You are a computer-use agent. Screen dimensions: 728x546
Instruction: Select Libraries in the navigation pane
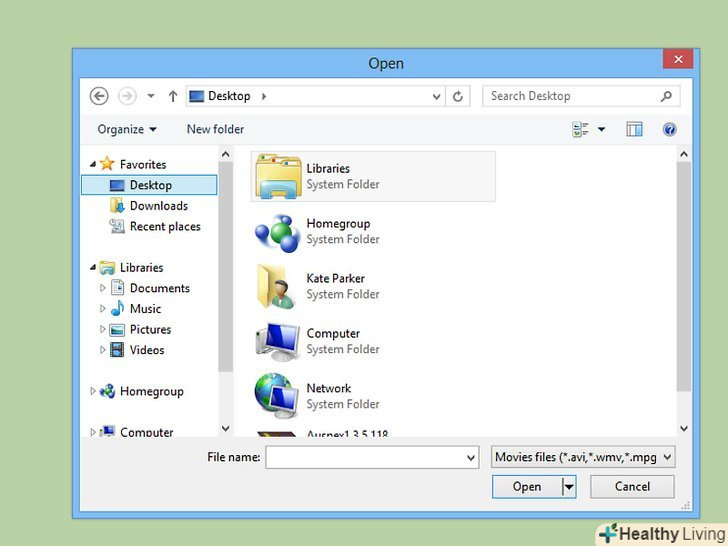[141, 267]
